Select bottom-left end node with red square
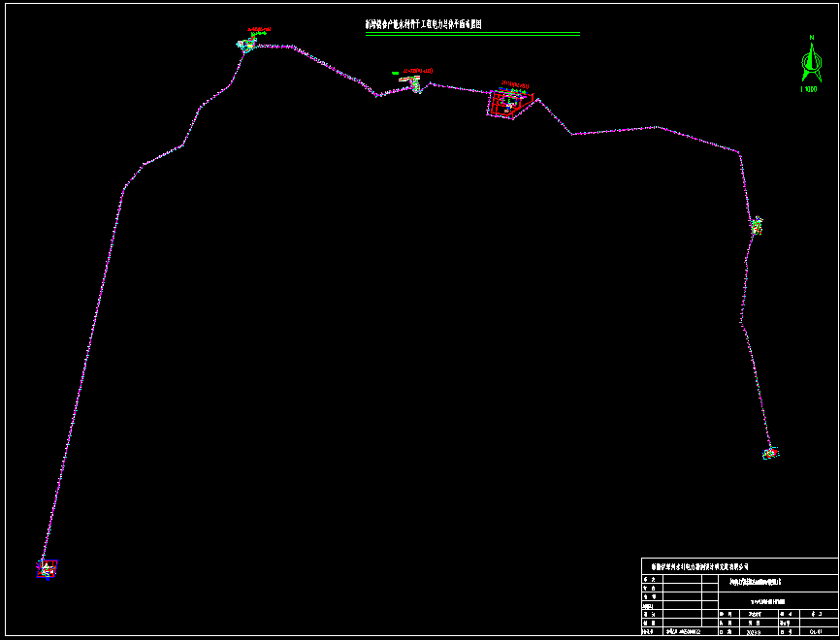This screenshot has height=640, width=840. (47, 567)
